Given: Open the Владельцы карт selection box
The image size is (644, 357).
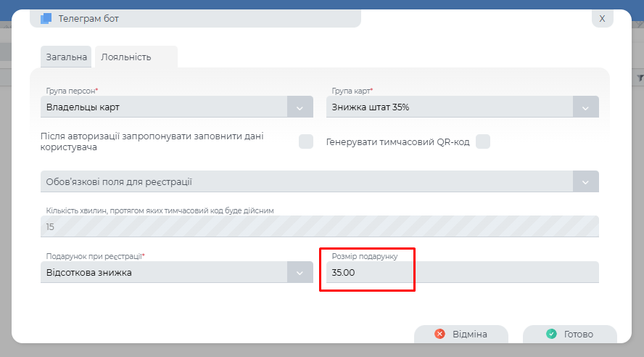Looking at the screenshot, I should pyautogui.click(x=163, y=107).
